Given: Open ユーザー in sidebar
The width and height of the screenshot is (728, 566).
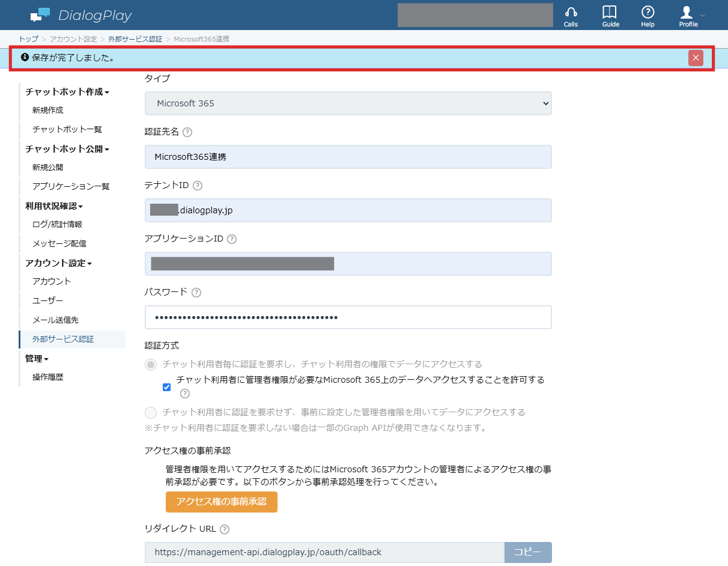Looking at the screenshot, I should (x=48, y=301).
